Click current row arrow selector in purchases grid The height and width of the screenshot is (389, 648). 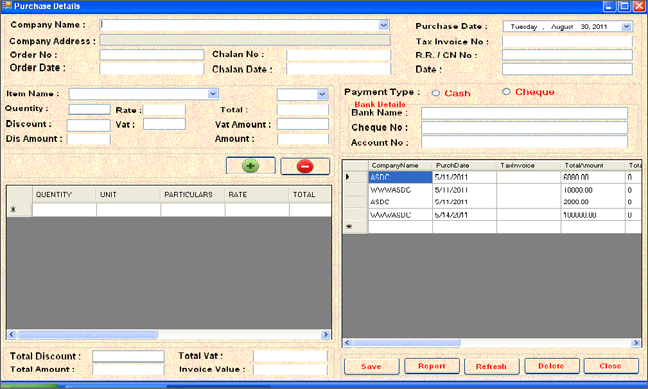(355, 177)
